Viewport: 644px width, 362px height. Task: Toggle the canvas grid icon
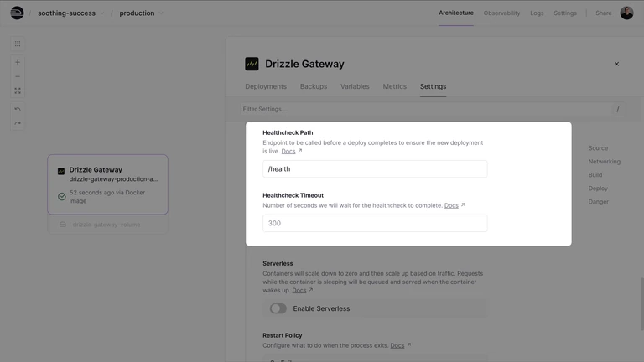[x=18, y=44]
